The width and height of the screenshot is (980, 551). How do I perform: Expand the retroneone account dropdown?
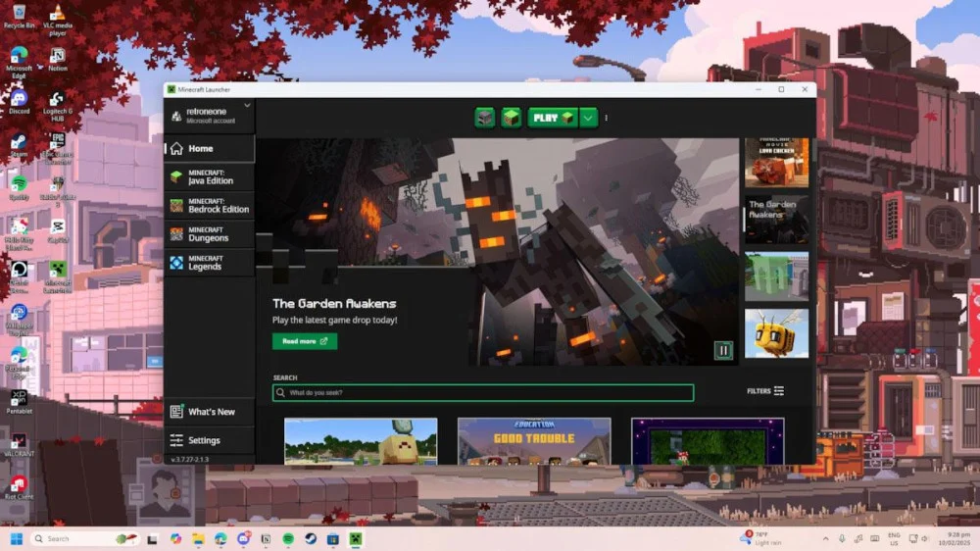pyautogui.click(x=248, y=106)
